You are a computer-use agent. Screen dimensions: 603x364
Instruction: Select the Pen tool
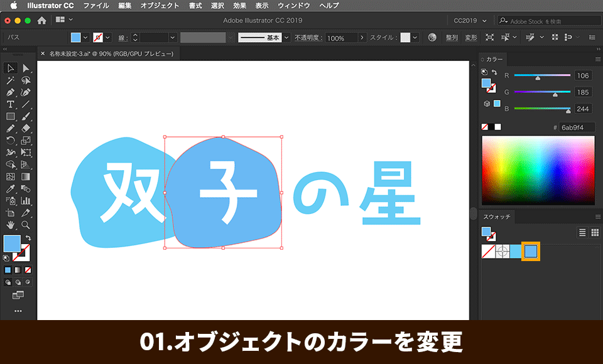pyautogui.click(x=11, y=92)
